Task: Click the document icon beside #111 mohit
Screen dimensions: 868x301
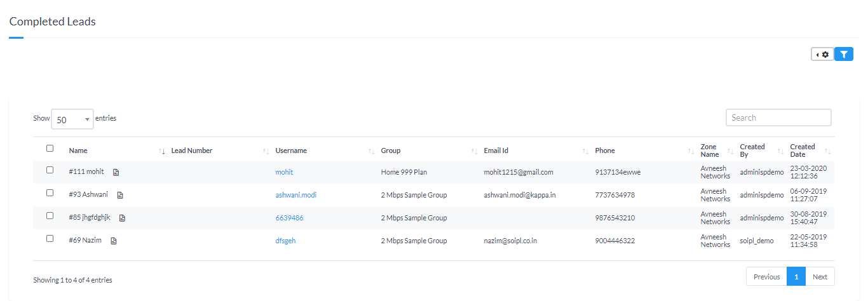Action: [x=116, y=172]
